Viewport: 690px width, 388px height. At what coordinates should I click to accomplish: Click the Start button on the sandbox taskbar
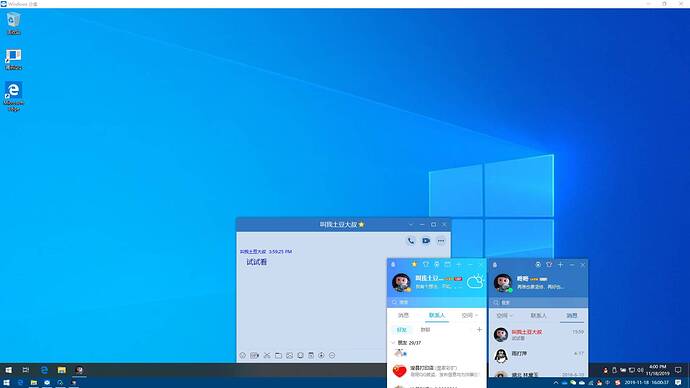pyautogui.click(x=8, y=370)
